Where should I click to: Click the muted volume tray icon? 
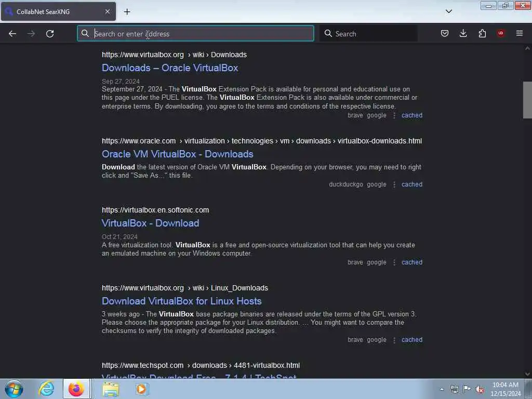pyautogui.click(x=480, y=389)
